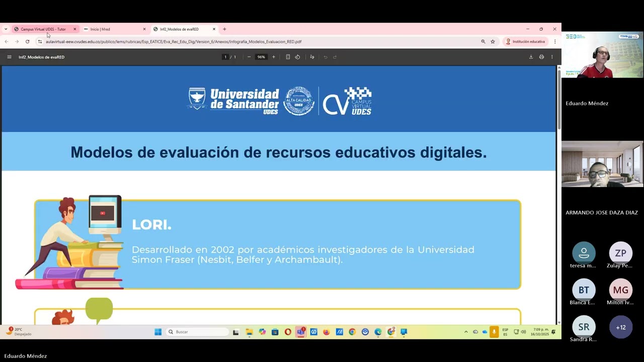
Task: Click the PDF vertical scrollbar
Action: click(x=558, y=99)
